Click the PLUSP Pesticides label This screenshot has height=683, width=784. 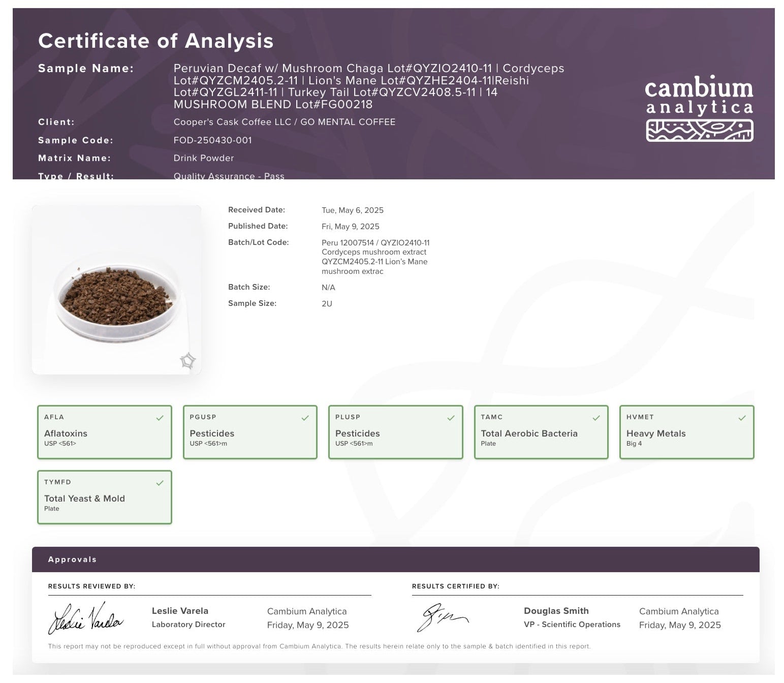[357, 433]
